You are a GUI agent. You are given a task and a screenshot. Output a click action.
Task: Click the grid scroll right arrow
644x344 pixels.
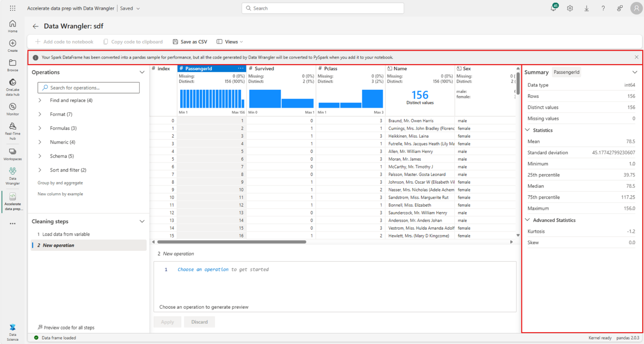coord(511,242)
